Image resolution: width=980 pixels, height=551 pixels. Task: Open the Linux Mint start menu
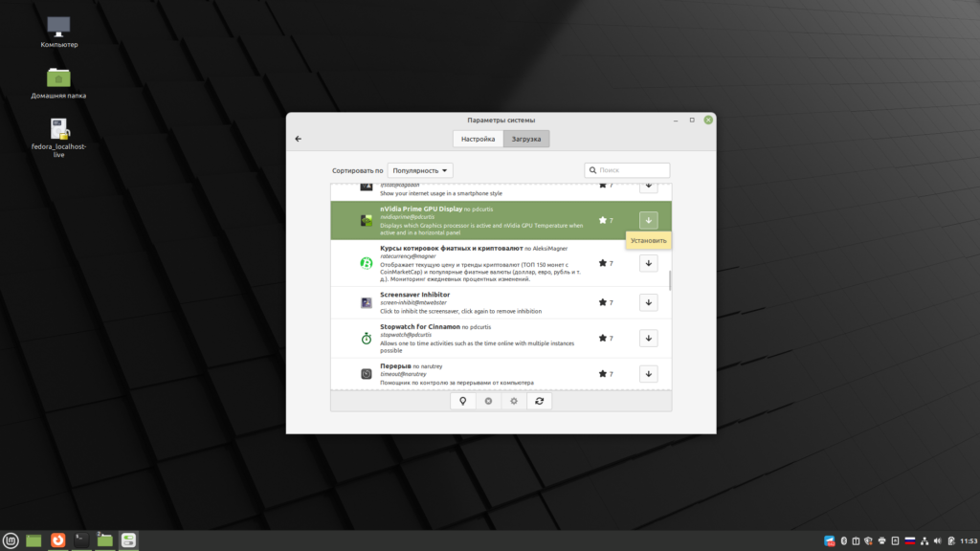point(11,540)
